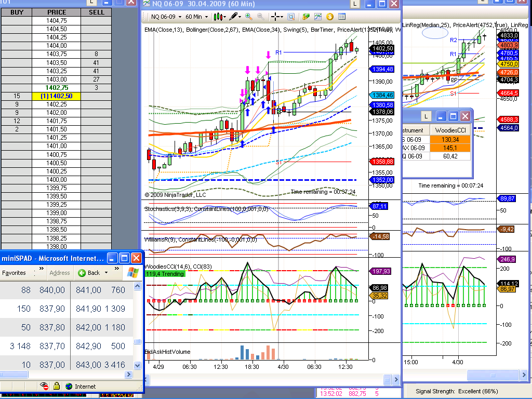
Task: Click the zoom in magnifier icon
Action: click(x=248, y=17)
